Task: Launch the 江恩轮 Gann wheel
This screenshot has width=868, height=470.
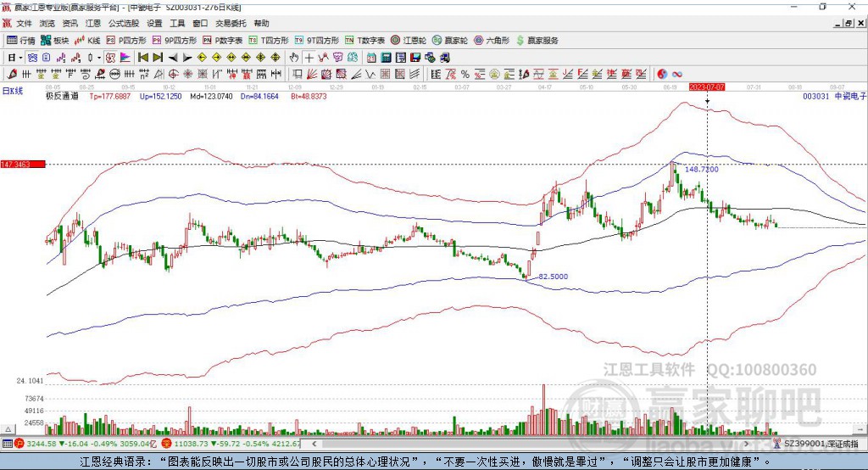Action: pos(409,41)
